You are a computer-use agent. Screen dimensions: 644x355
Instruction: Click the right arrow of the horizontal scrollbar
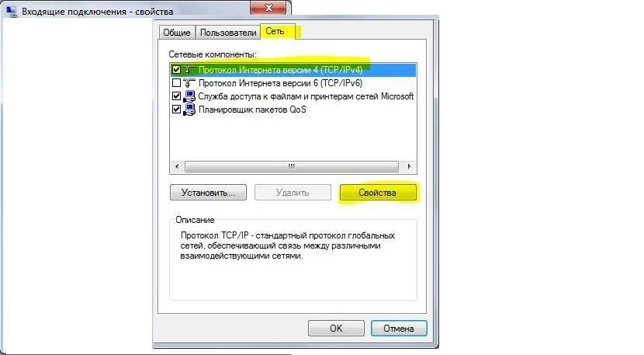click(x=409, y=166)
